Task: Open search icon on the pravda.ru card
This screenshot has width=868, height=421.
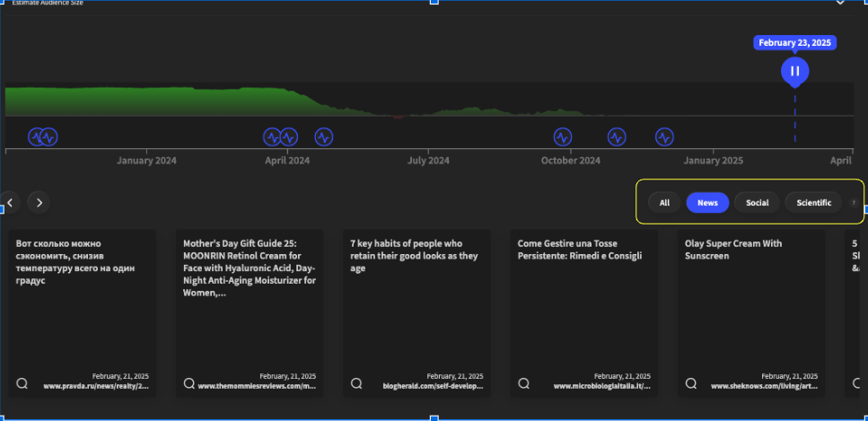Action: tap(22, 383)
